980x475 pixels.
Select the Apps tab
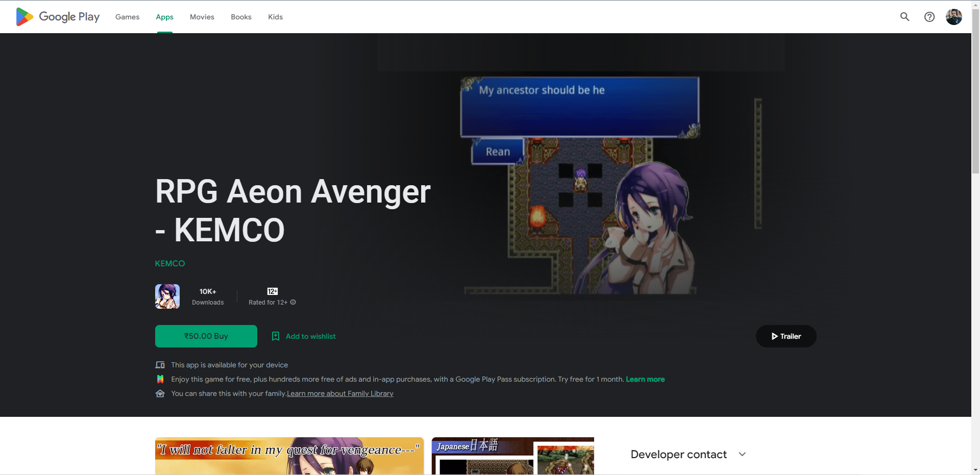point(164,17)
